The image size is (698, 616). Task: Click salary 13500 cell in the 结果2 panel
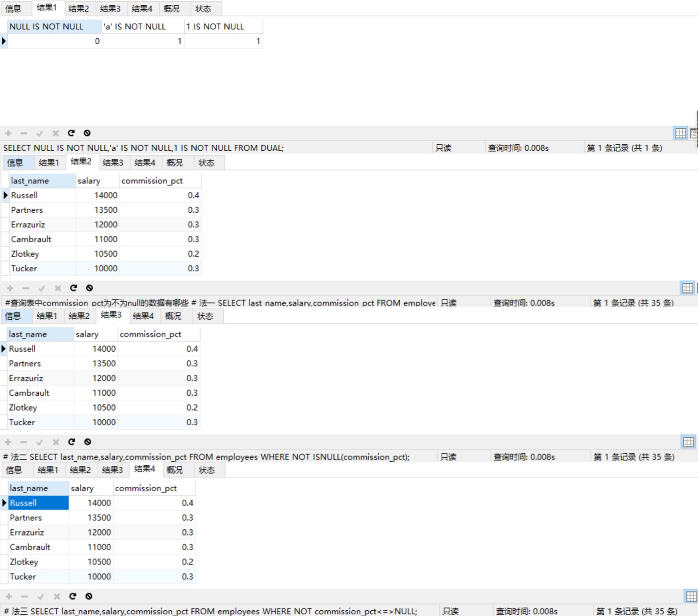98,210
